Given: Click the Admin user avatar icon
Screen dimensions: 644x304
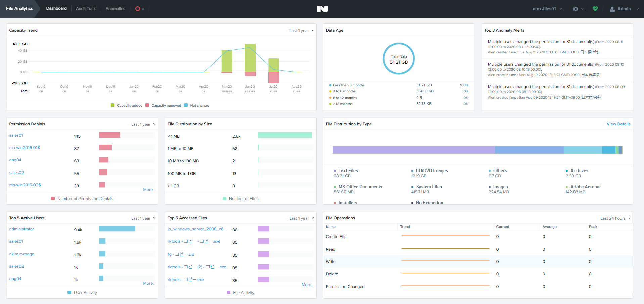Looking at the screenshot, I should pos(612,9).
